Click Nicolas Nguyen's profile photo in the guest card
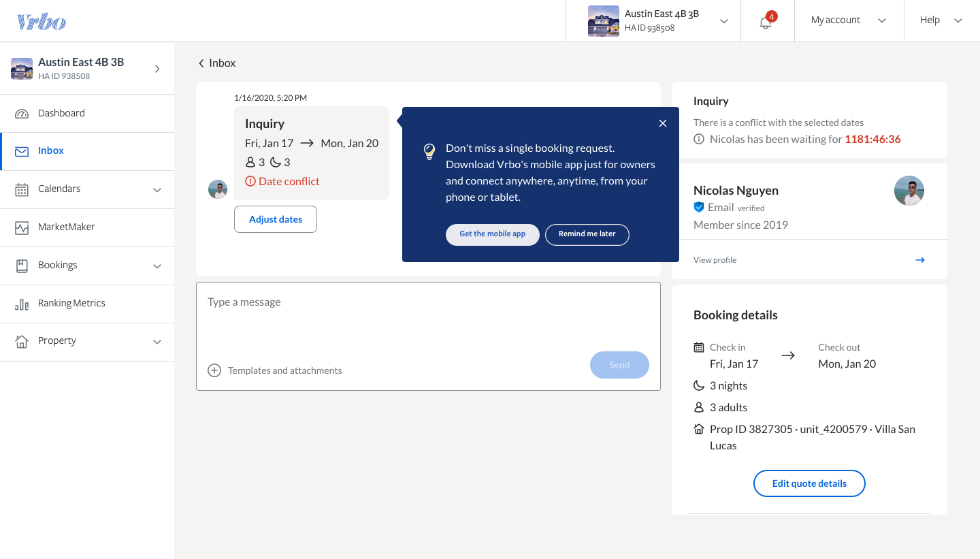This screenshot has height=559, width=980. click(909, 191)
